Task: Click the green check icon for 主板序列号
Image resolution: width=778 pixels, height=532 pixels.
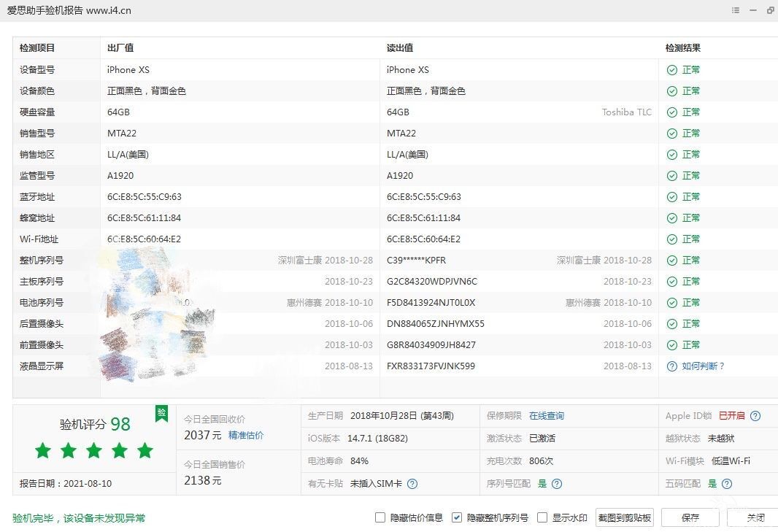Action: (x=672, y=282)
